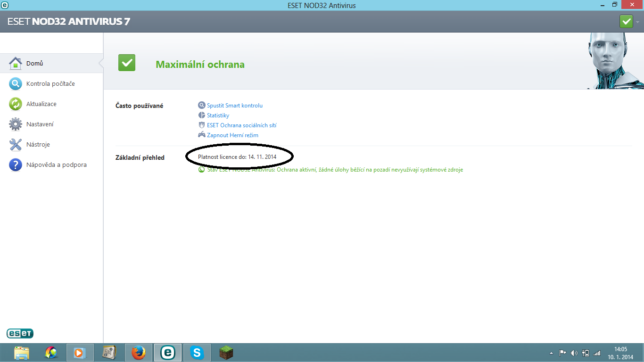Click the Spustit Smart kontrolu link
The width and height of the screenshot is (644, 362).
pyautogui.click(x=235, y=106)
